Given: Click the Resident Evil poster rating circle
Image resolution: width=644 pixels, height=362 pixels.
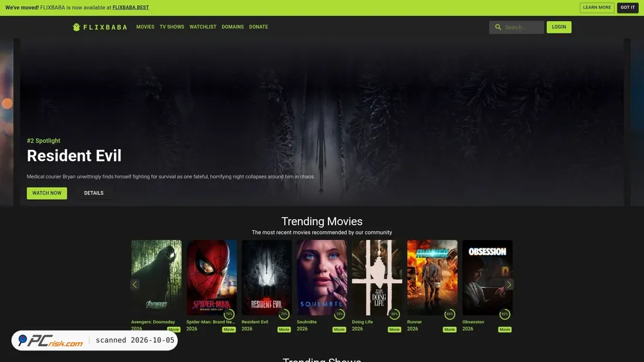Looking at the screenshot, I should click(x=284, y=315).
